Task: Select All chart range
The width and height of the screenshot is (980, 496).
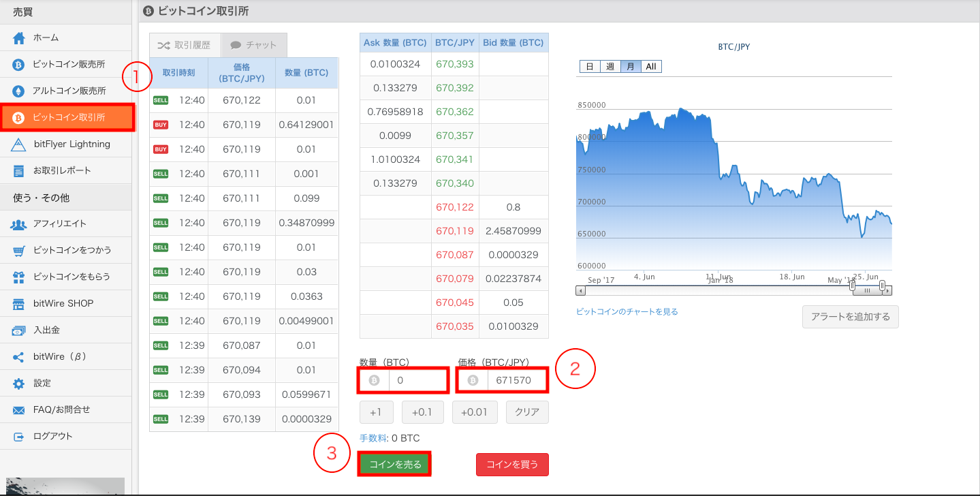Action: pyautogui.click(x=651, y=66)
